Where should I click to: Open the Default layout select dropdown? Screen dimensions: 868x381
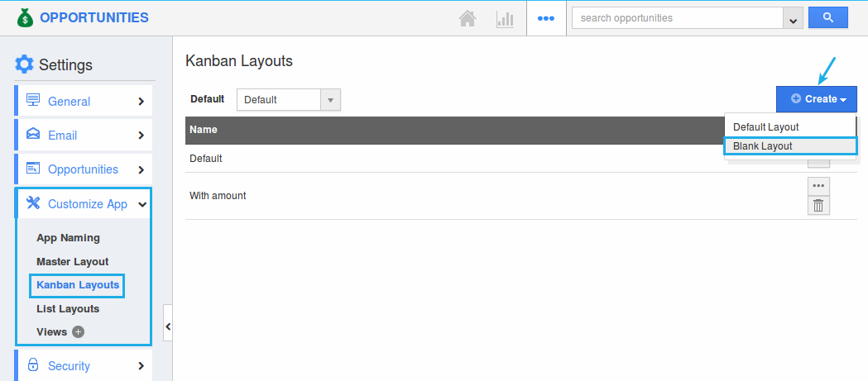[x=289, y=100]
